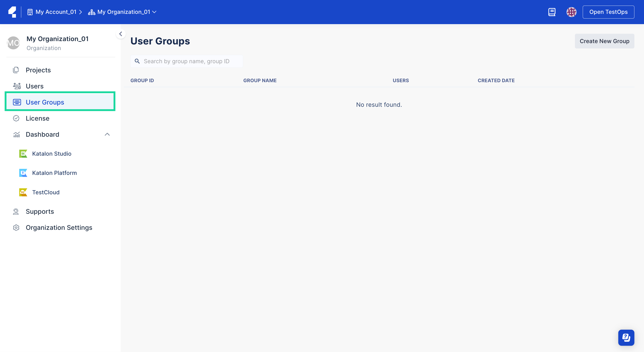Image resolution: width=644 pixels, height=352 pixels.
Task: Click the global/language globe icon
Action: [x=572, y=12]
